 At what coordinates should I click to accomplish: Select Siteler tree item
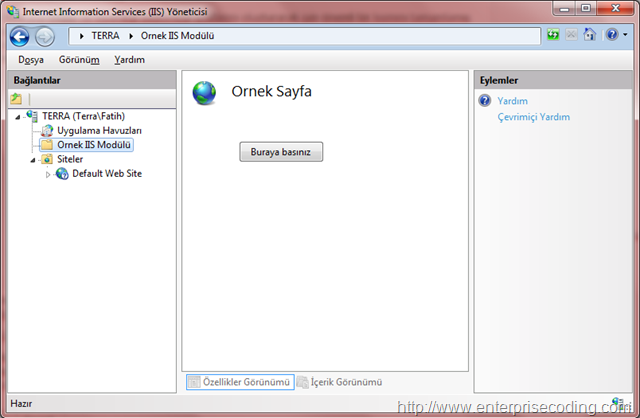70,159
